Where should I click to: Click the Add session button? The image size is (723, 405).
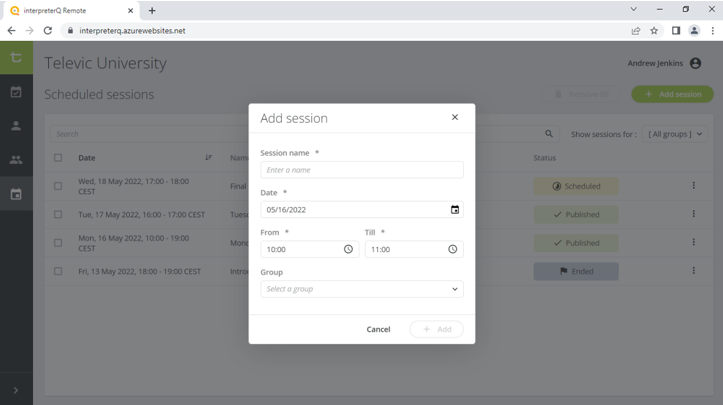point(672,94)
